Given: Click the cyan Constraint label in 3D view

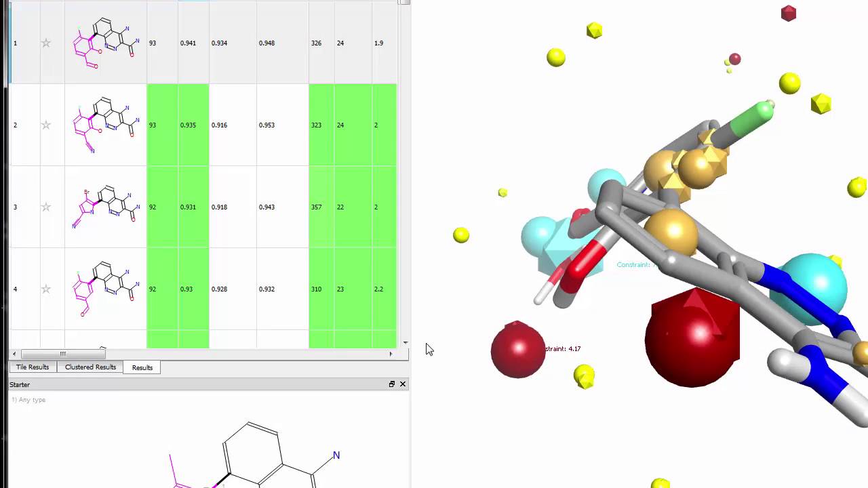Looking at the screenshot, I should [635, 264].
